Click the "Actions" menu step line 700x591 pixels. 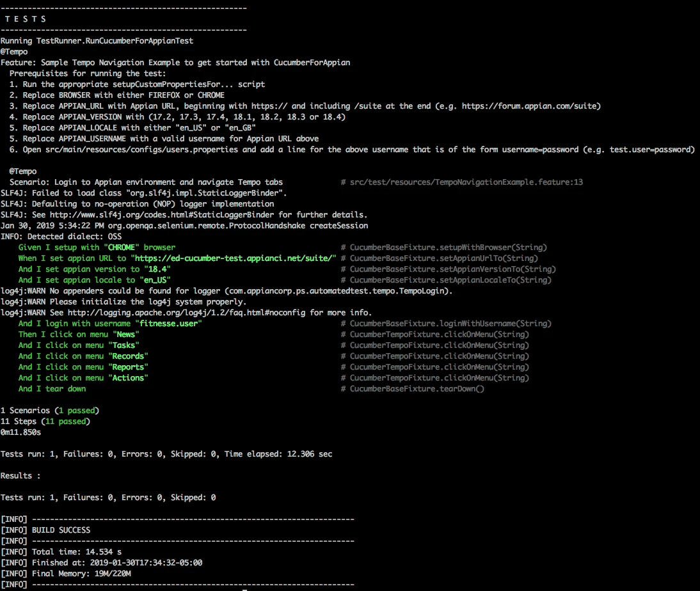83,378
